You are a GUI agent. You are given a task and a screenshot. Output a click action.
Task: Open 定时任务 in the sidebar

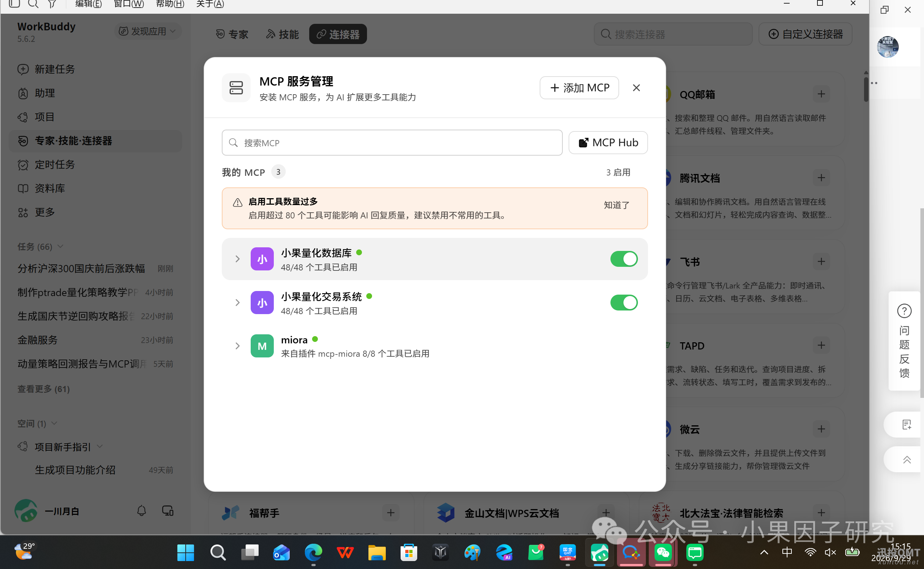(95, 164)
